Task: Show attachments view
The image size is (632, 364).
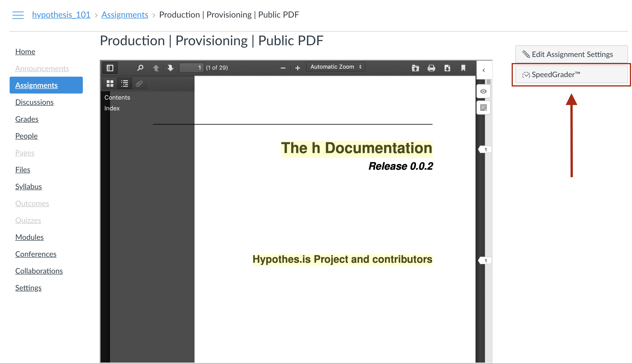Action: pyautogui.click(x=139, y=83)
